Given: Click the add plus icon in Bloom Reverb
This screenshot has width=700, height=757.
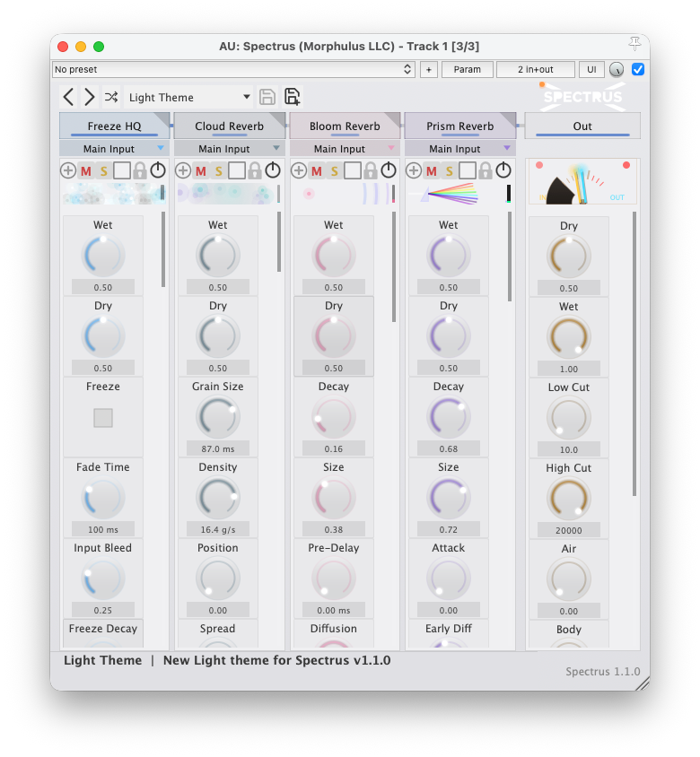Looking at the screenshot, I should coord(299,170).
